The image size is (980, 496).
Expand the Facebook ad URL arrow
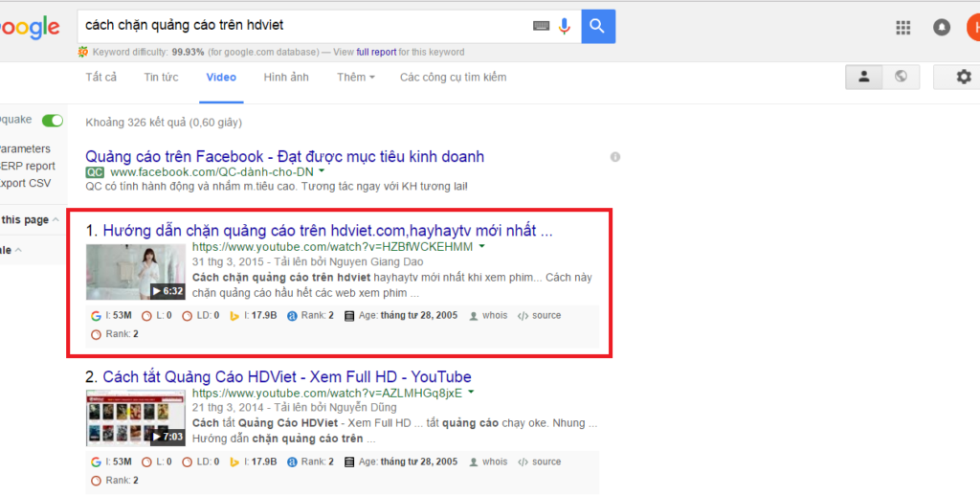322,170
